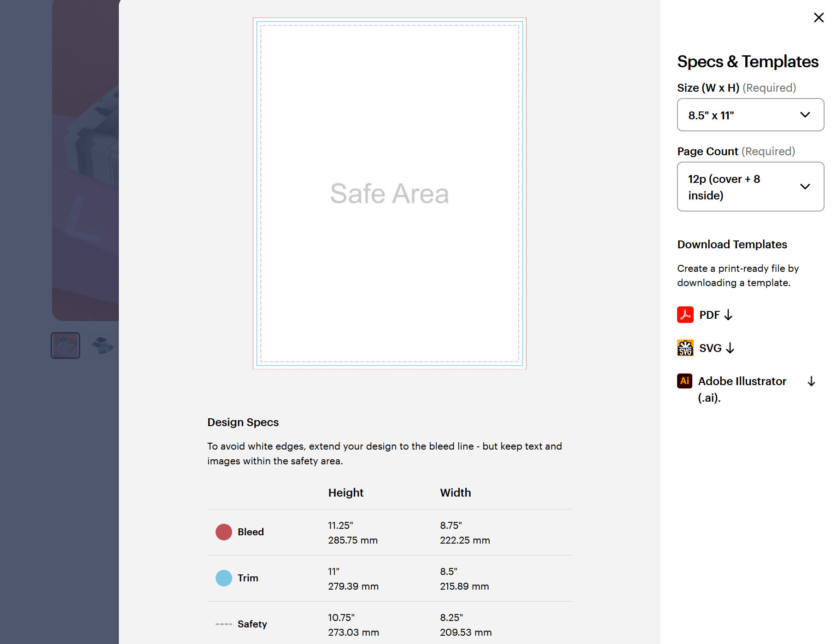
Task: Open the Page Count dropdown
Action: 750,187
